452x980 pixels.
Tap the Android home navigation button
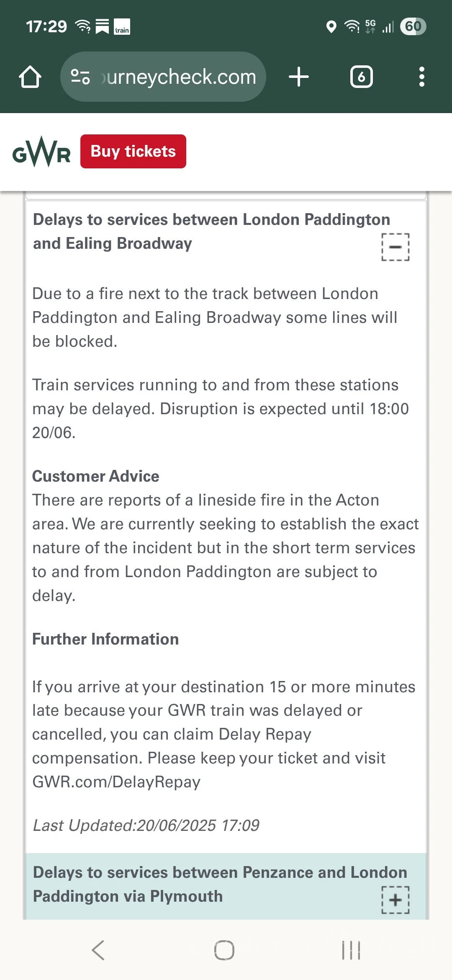(224, 950)
